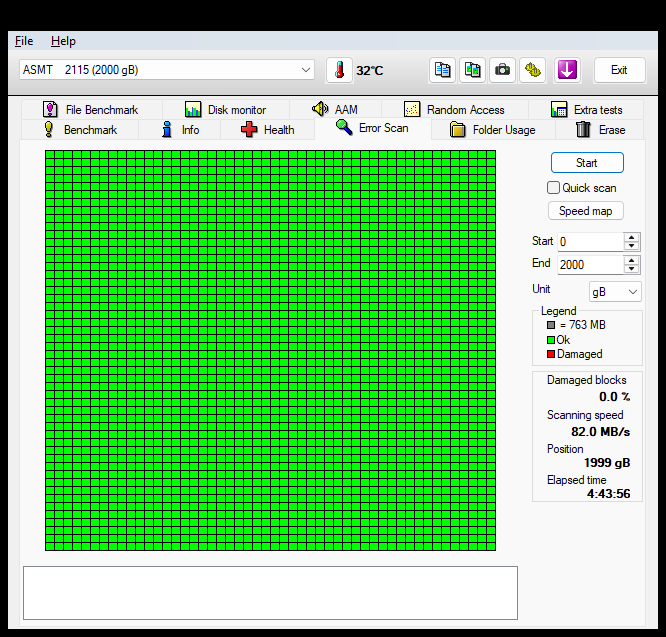Viewport: 666px width, 637px height.
Task: Switch to the Folder Usage tab
Action: (x=493, y=130)
